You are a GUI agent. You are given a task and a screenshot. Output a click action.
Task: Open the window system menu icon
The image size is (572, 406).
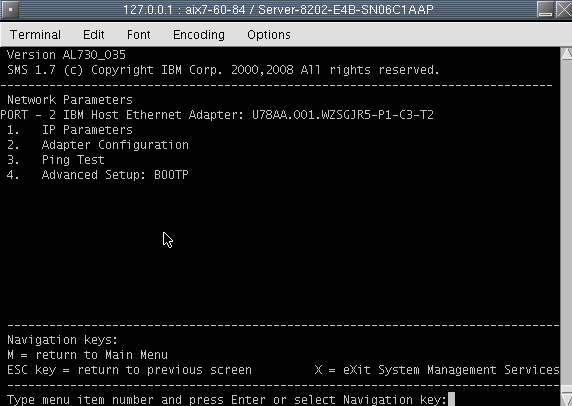click(x=10, y=10)
